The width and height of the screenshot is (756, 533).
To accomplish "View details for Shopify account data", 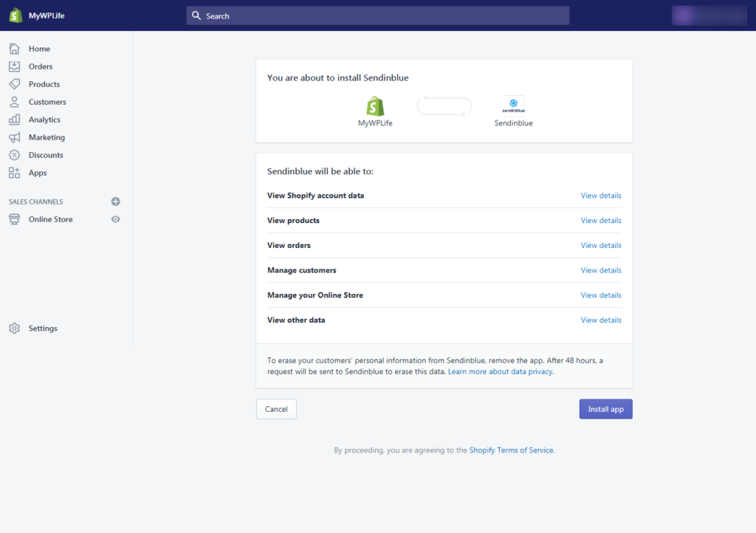I will (x=601, y=196).
